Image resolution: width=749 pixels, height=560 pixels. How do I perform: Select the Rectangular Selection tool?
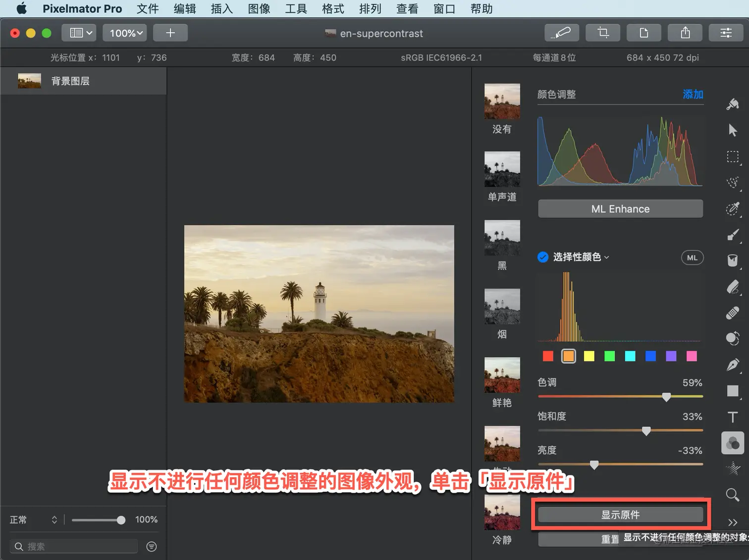733,157
